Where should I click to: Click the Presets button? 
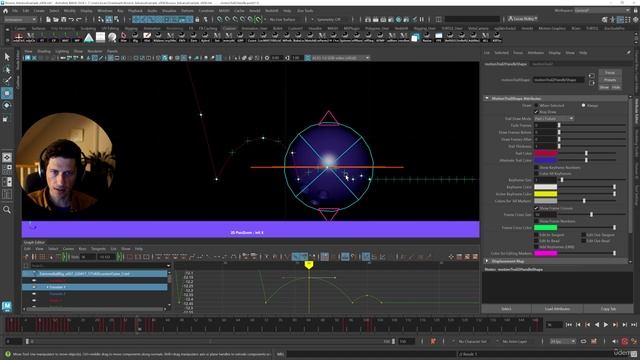pos(610,80)
